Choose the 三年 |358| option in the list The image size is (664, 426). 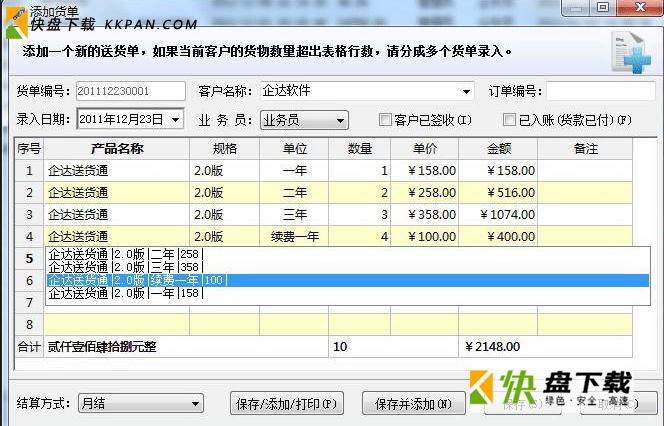click(x=347, y=267)
